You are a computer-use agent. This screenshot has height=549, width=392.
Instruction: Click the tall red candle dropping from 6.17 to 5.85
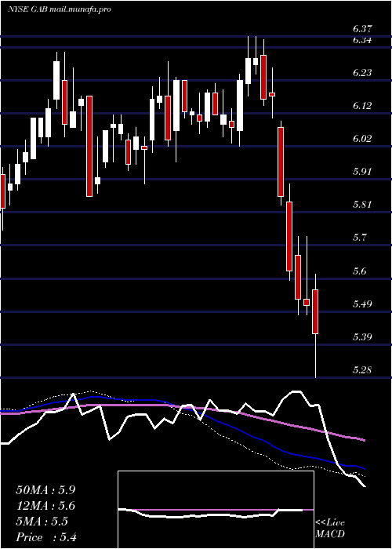click(x=89, y=146)
